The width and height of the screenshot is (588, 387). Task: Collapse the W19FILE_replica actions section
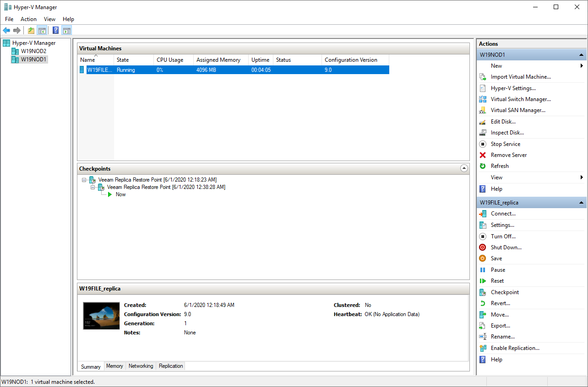582,203
